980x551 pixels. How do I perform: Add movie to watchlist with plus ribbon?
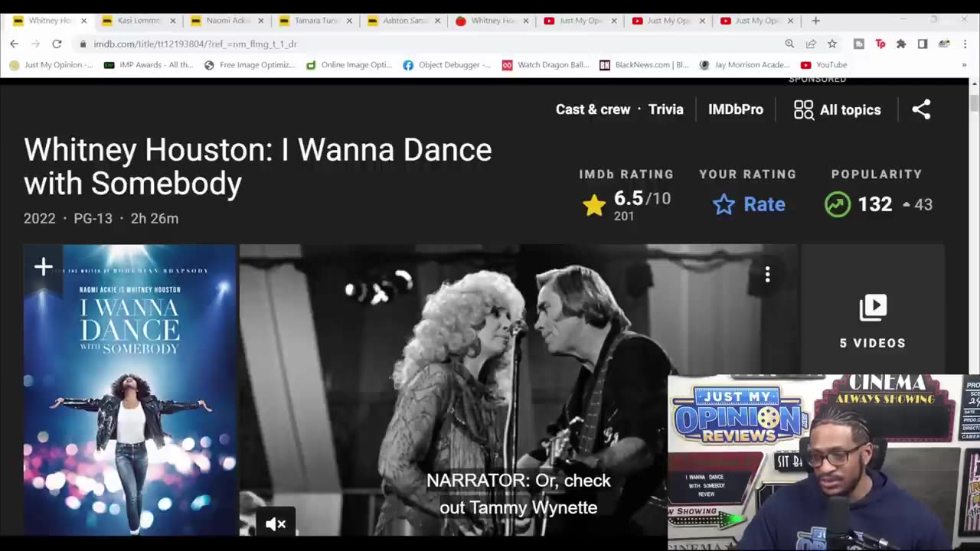(43, 267)
